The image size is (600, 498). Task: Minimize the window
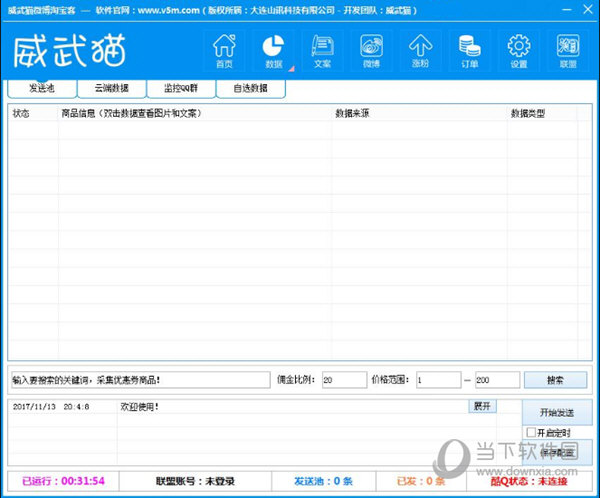pyautogui.click(x=567, y=9)
